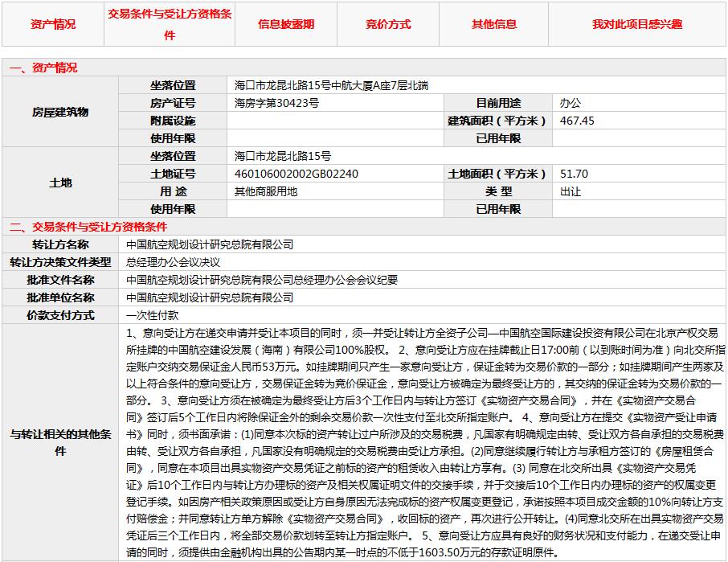Click the 土地 row header cell
The image size is (728, 562).
click(x=60, y=183)
